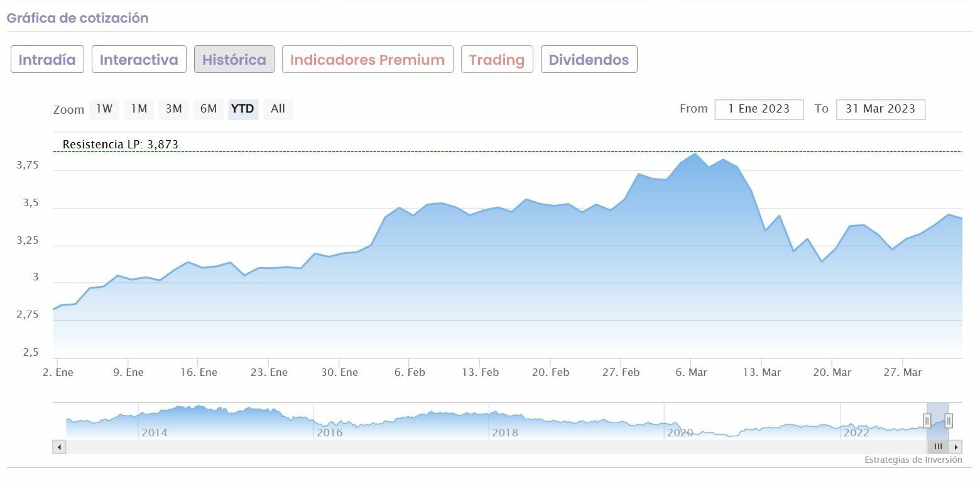Screen dimensions: 980x486
Task: Open the Estrategias de Inversión credit link
Action: pyautogui.click(x=913, y=460)
